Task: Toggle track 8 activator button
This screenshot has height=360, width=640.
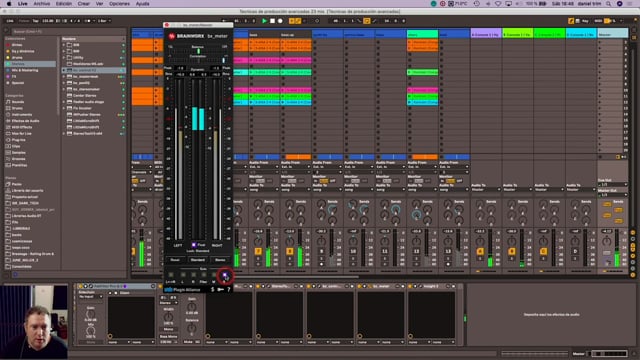Action: point(290,251)
